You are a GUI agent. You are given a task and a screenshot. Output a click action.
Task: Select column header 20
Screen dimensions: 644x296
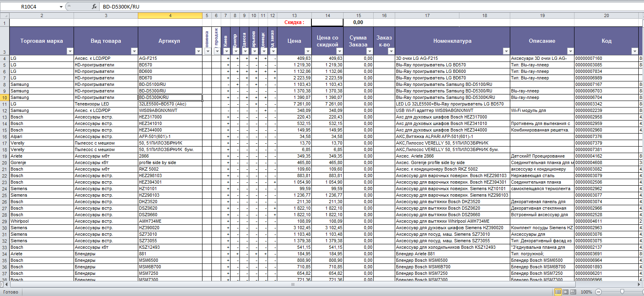pyautogui.click(x=607, y=15)
